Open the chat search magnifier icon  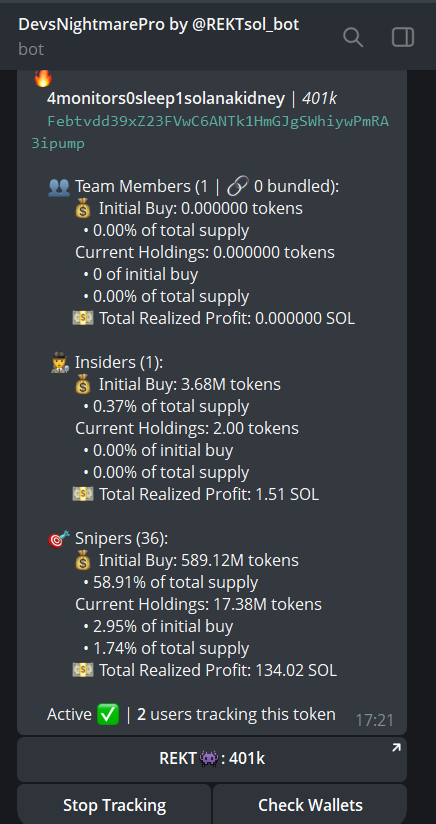(x=352, y=37)
